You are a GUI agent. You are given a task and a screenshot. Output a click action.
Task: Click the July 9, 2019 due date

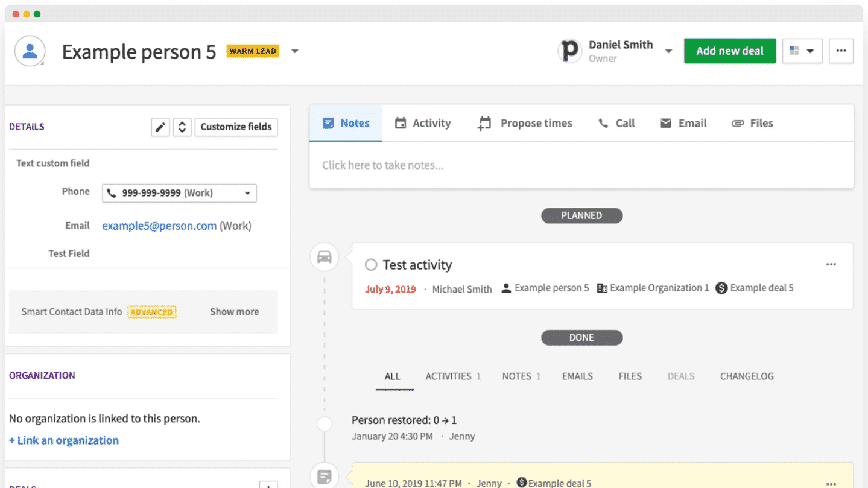tap(390, 289)
